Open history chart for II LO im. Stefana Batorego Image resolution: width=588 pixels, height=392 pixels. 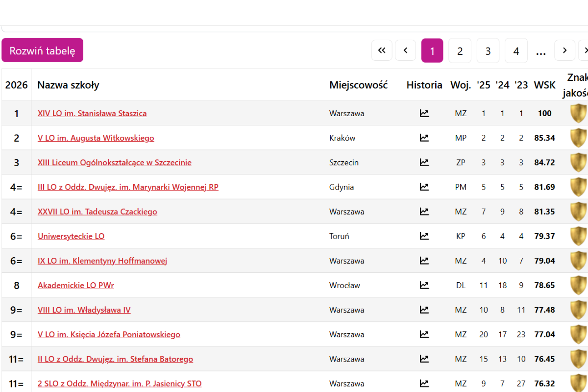[424, 359]
